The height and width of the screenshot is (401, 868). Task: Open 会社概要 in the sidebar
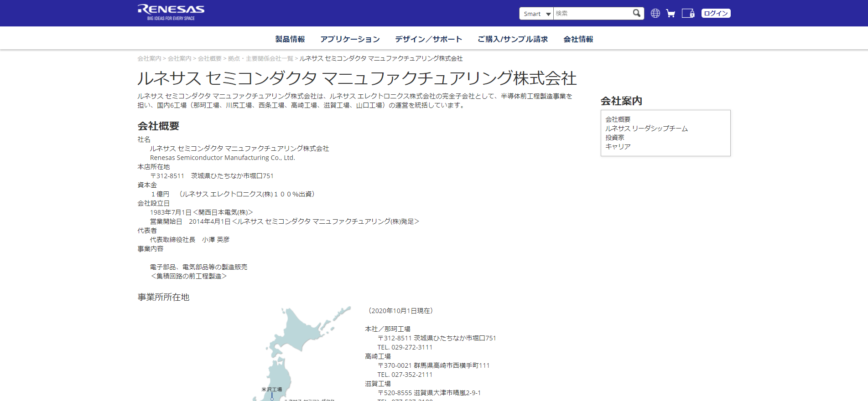(x=618, y=119)
